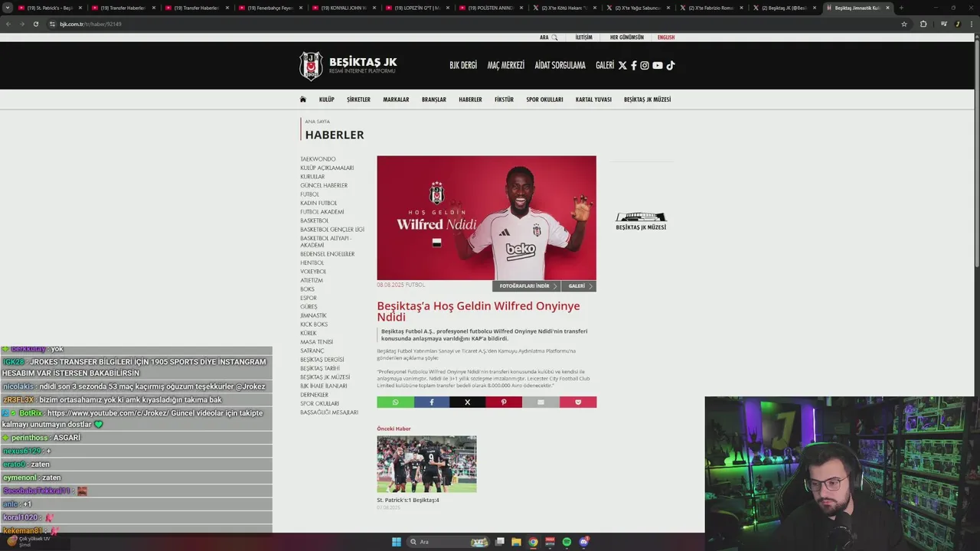Viewport: 980px width, 551px height.
Task: Click the browser address bar URL
Action: pos(91,24)
